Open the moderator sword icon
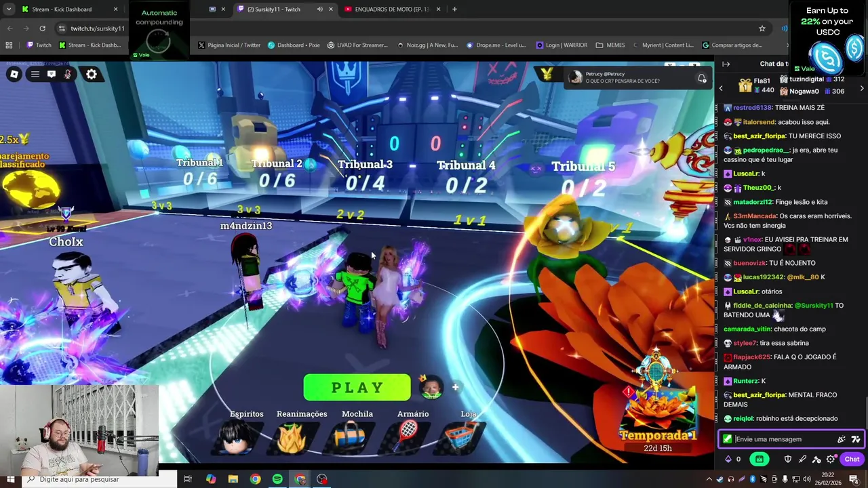The image size is (868, 488). [x=802, y=459]
